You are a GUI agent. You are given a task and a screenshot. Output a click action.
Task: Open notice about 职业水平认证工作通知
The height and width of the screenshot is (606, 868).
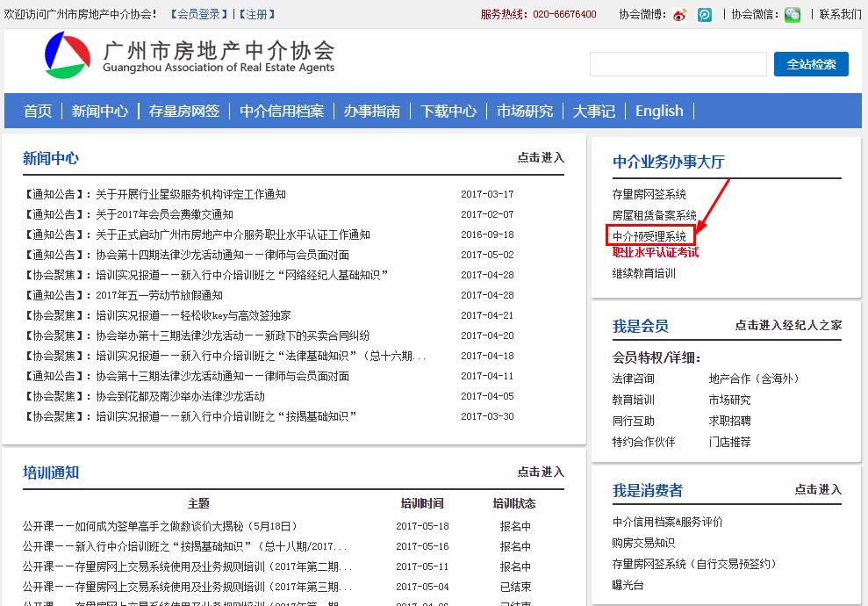point(233,234)
